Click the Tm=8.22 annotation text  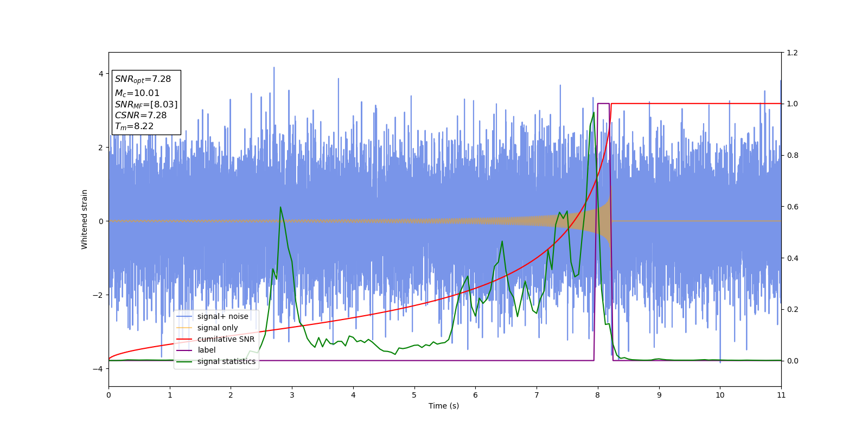(134, 126)
